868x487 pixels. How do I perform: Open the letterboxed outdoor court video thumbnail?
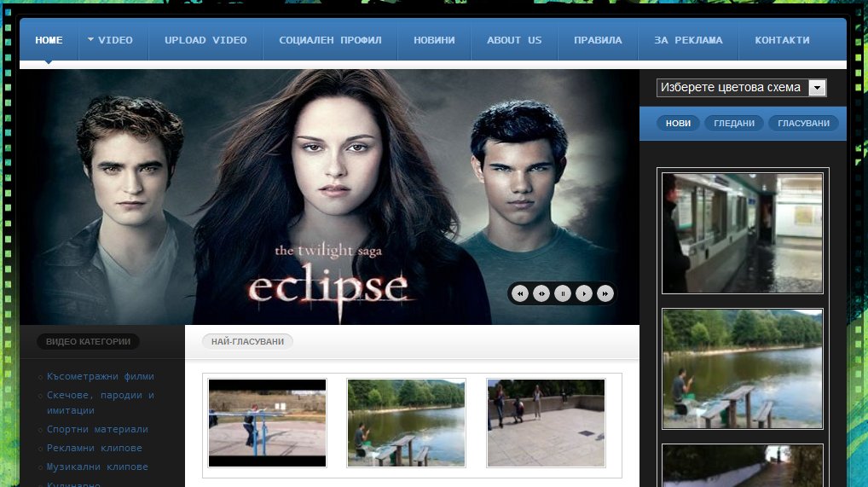(268, 423)
